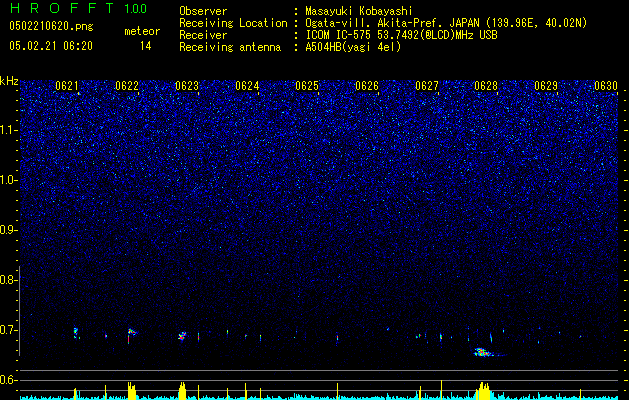Click the 0621 time marker
This screenshot has height=400, width=629.
click(x=67, y=86)
